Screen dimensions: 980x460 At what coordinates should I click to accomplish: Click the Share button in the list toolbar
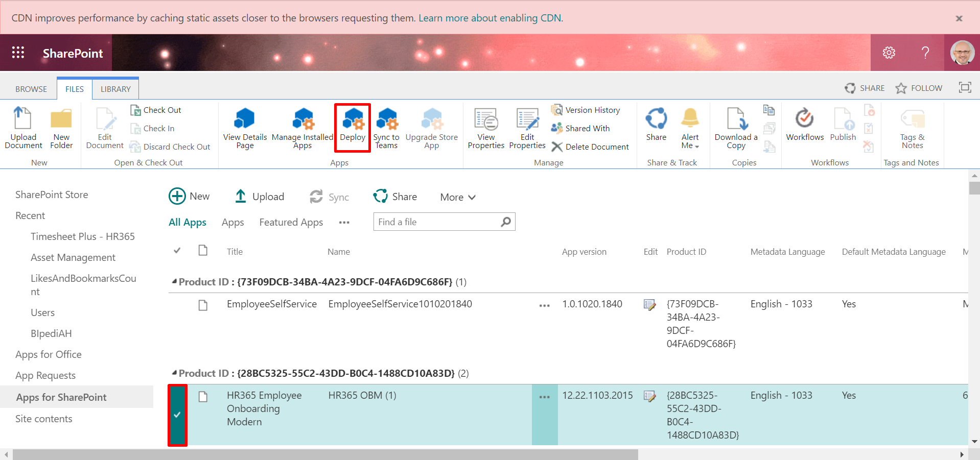tap(395, 197)
